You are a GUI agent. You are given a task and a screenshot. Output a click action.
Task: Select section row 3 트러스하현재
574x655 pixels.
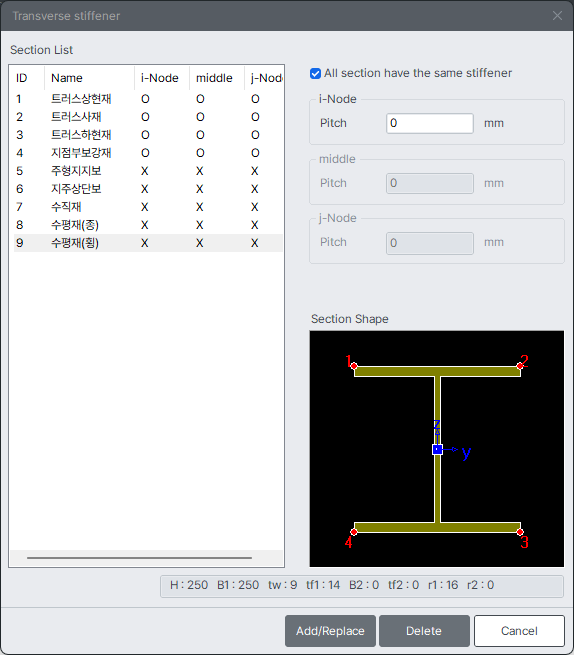tap(148, 135)
